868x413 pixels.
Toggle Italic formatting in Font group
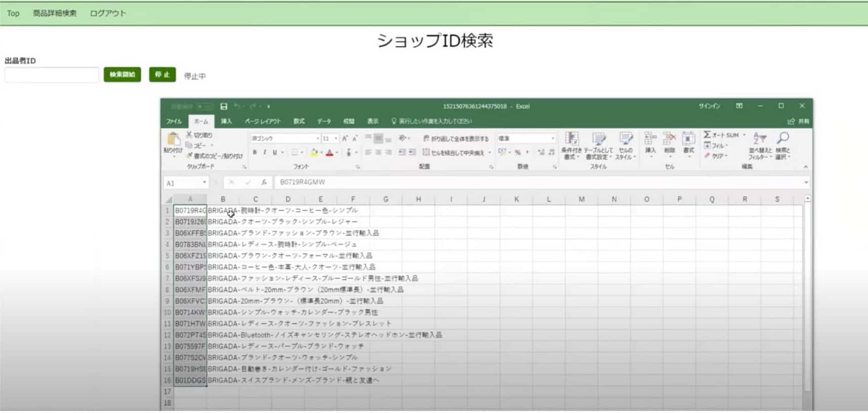pyautogui.click(x=264, y=152)
